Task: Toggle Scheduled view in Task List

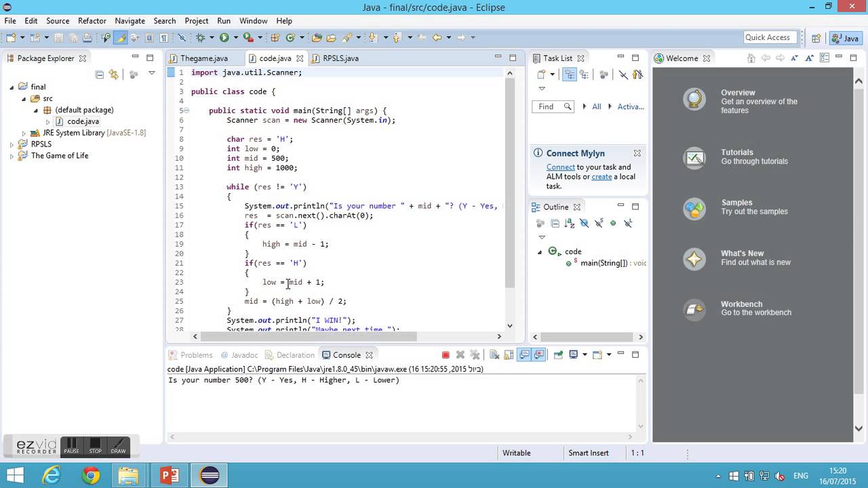Action: pos(584,75)
